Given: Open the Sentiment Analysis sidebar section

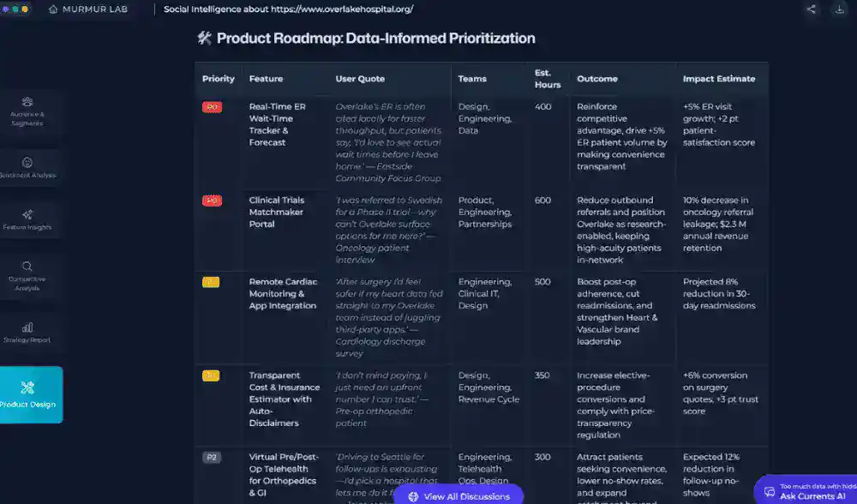Looking at the screenshot, I should [27, 167].
